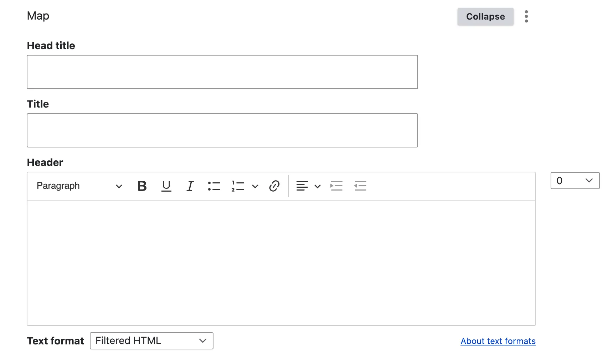Focus the Title text field
608x364 pixels.
222,130
